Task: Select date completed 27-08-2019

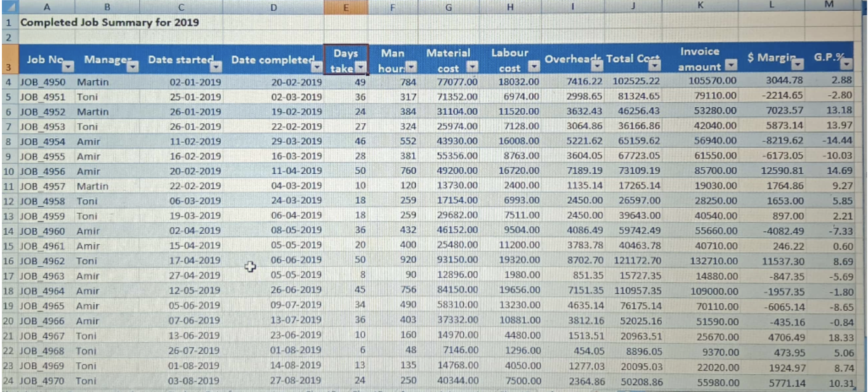Action: tap(296, 381)
